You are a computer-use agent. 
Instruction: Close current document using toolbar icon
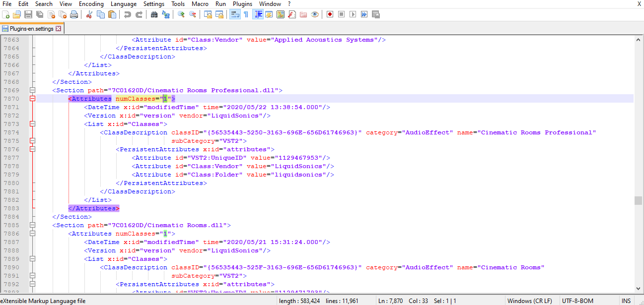51,14
